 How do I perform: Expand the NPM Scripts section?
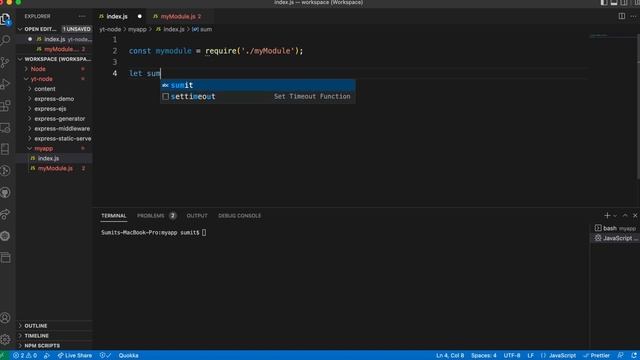tap(54, 346)
